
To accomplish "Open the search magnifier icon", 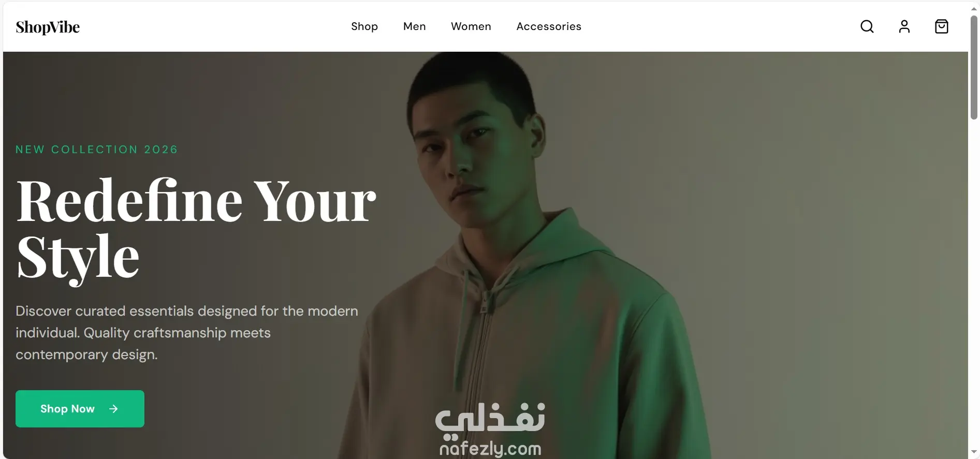I will tap(867, 26).
